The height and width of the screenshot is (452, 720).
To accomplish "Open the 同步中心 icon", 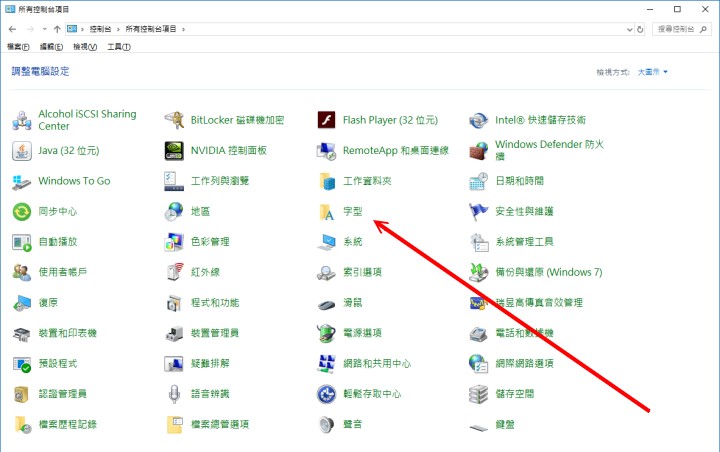I will click(x=22, y=212).
